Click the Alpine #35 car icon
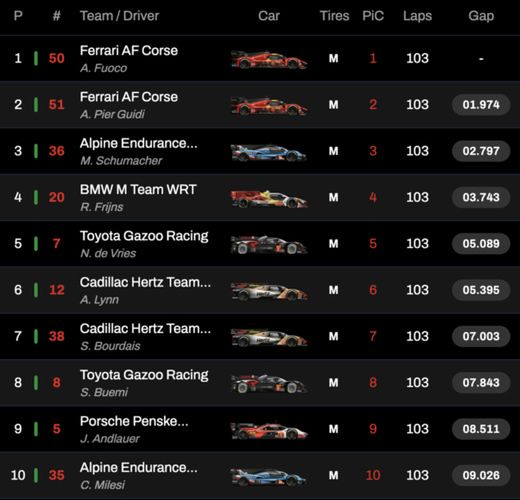Viewport: 520px width, 500px height. (269, 477)
